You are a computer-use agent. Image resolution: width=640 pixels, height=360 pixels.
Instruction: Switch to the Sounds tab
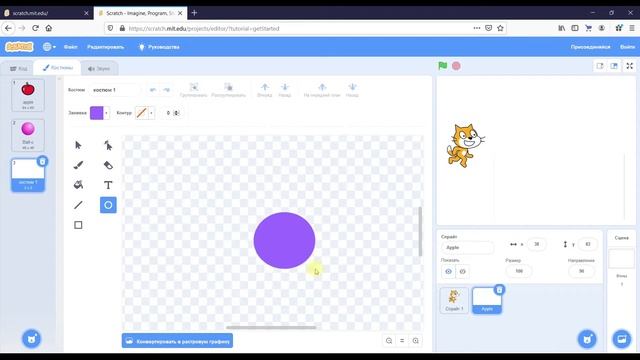click(99, 69)
